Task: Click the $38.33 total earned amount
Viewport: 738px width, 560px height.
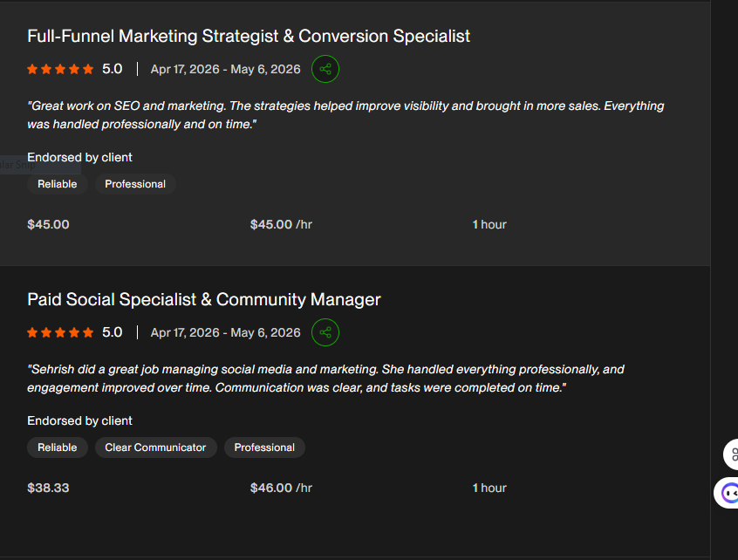Action: tap(48, 488)
